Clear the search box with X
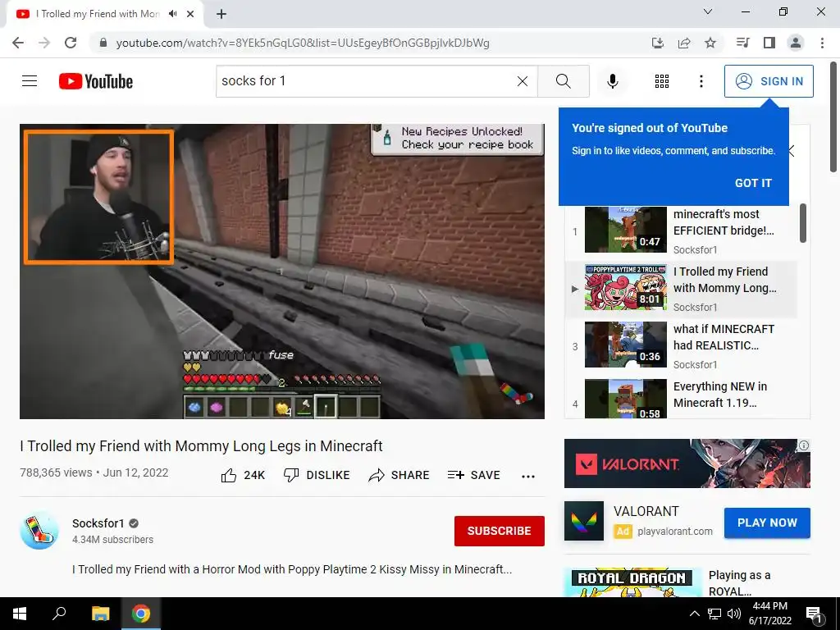The image size is (840, 630). pyautogui.click(x=523, y=81)
